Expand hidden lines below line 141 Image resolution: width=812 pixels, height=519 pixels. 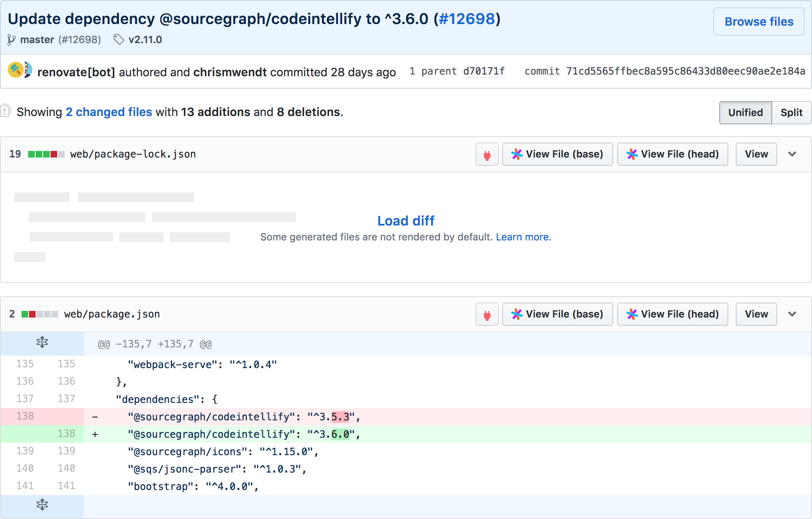click(x=42, y=505)
